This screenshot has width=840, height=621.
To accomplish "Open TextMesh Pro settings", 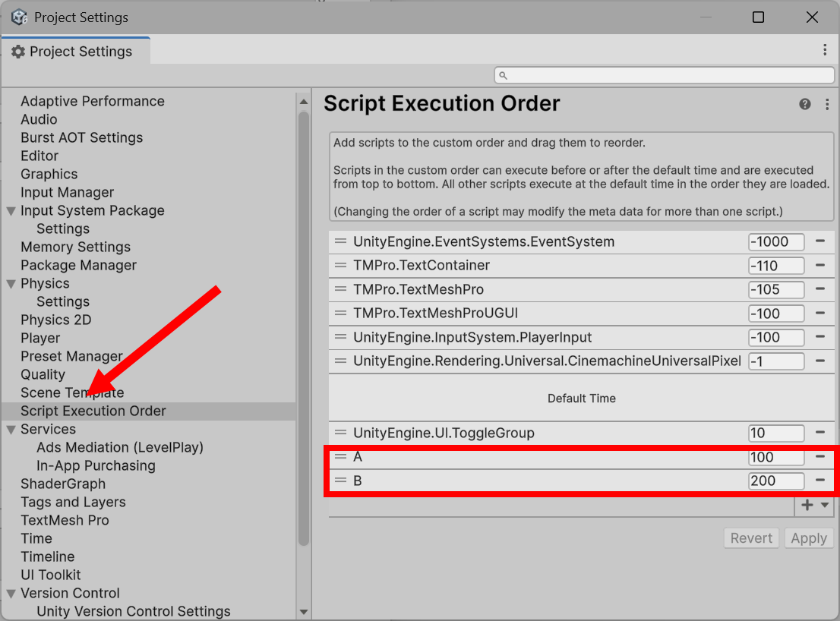I will click(x=65, y=520).
